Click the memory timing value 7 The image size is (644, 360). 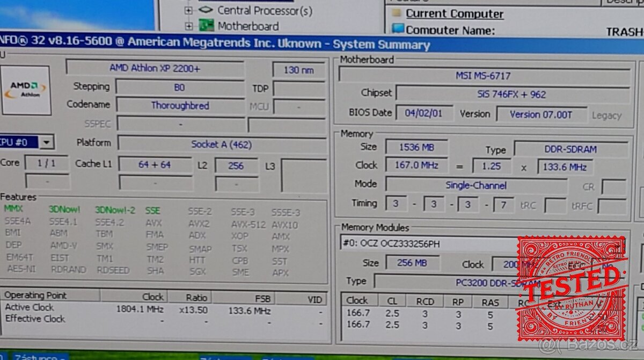(503, 205)
